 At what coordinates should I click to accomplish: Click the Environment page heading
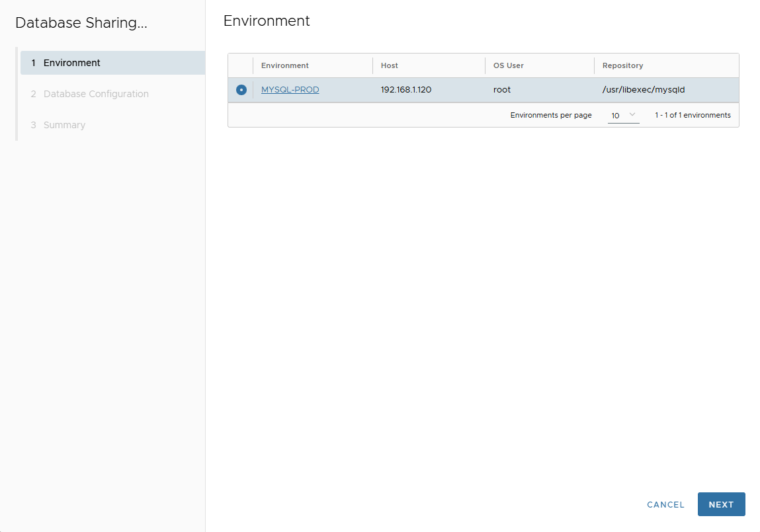267,20
